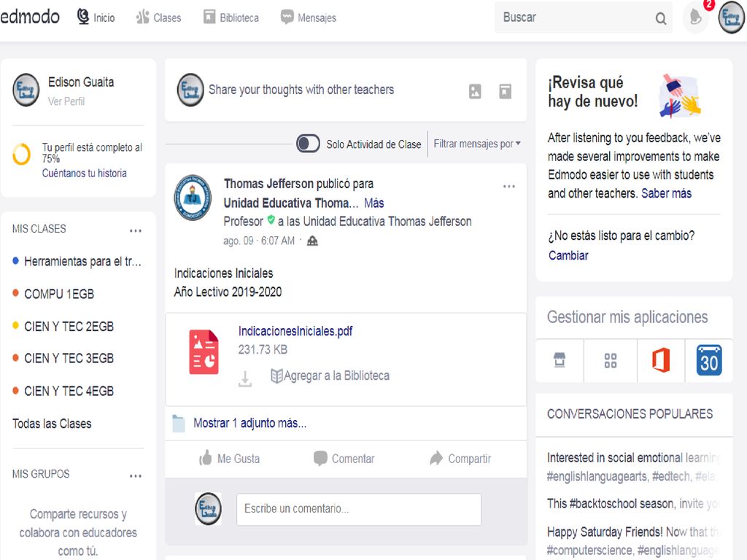Viewport: 747px width, 560px height.
Task: Click the profile completion progress ring
Action: (21, 155)
